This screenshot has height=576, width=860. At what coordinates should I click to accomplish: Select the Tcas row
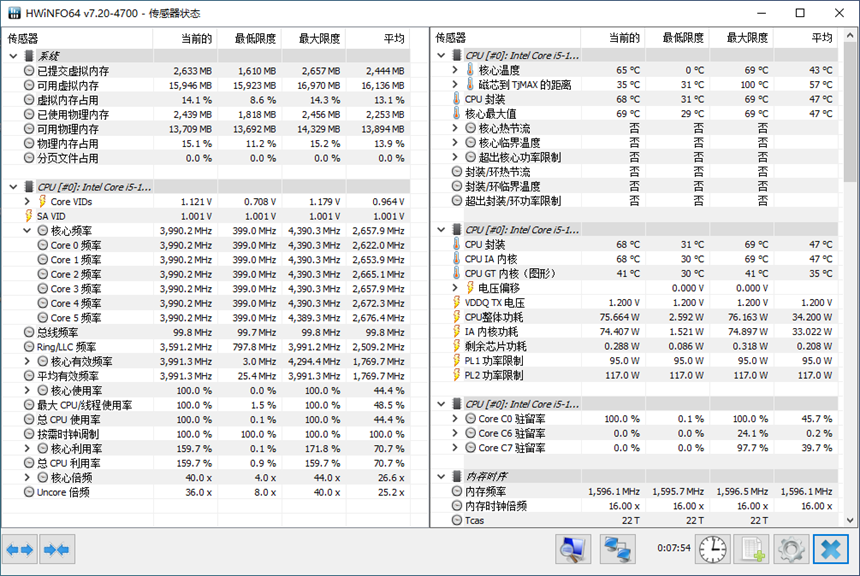635,520
